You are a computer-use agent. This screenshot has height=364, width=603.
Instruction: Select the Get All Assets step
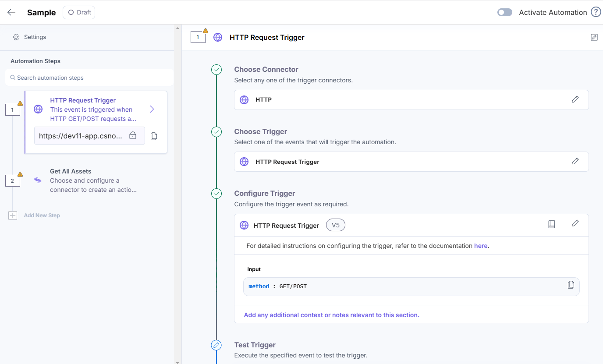pyautogui.click(x=93, y=181)
